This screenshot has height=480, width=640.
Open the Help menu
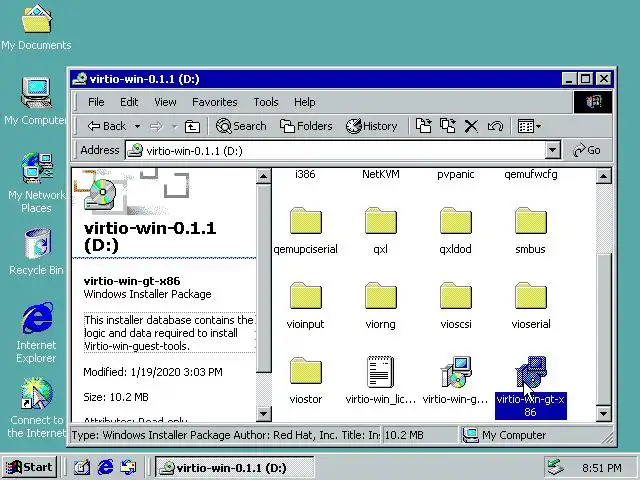[304, 102]
